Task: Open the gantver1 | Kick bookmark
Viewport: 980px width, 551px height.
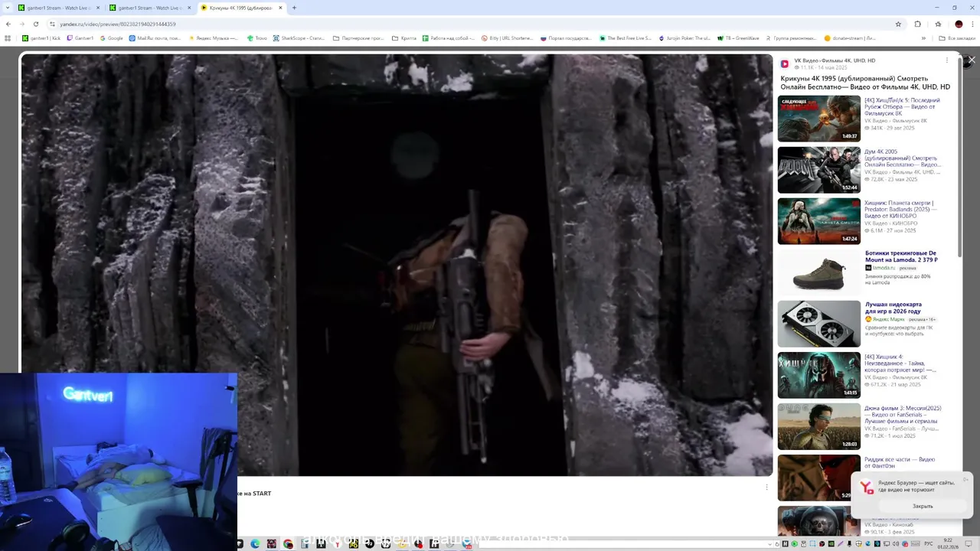Action: point(41,37)
